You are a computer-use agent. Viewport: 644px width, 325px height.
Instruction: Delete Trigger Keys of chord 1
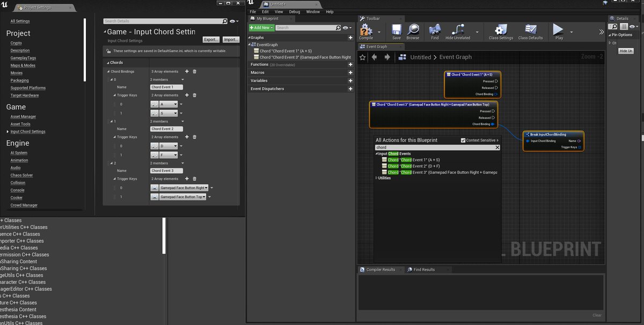[x=194, y=137]
